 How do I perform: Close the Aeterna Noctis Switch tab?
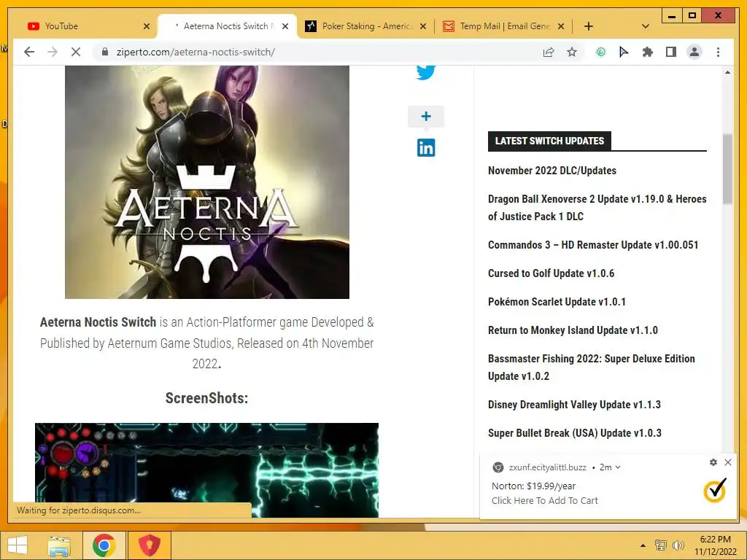tap(285, 26)
